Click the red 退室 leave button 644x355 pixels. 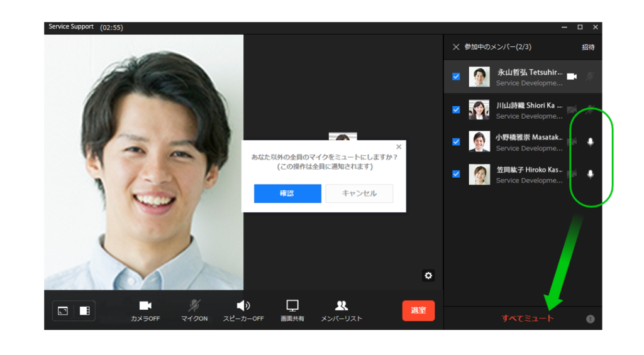pyautogui.click(x=418, y=310)
